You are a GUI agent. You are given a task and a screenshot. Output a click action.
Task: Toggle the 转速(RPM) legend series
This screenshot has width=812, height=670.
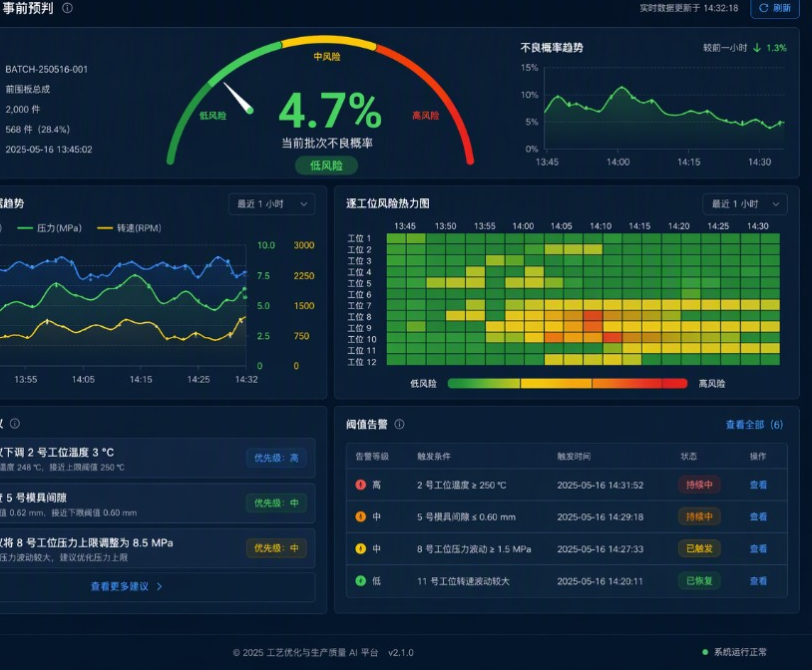(x=129, y=228)
